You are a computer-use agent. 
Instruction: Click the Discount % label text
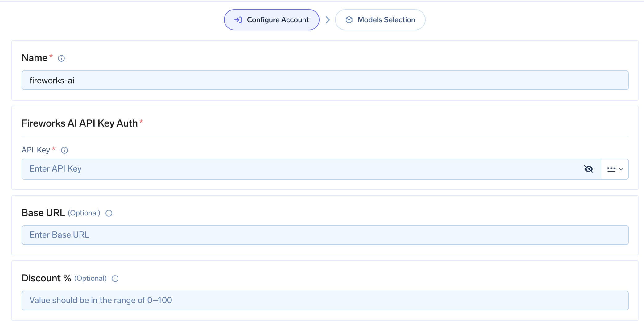(46, 278)
